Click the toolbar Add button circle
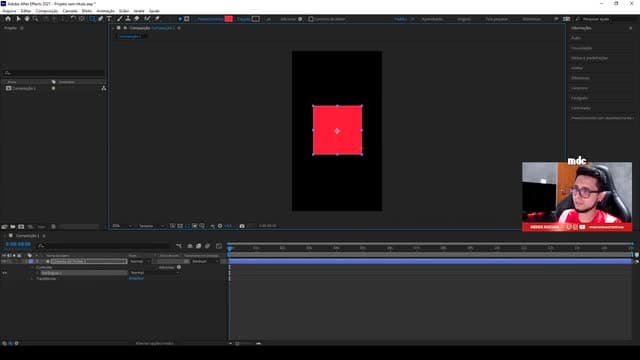Image resolution: width=640 pixels, height=360 pixels. [x=300, y=19]
